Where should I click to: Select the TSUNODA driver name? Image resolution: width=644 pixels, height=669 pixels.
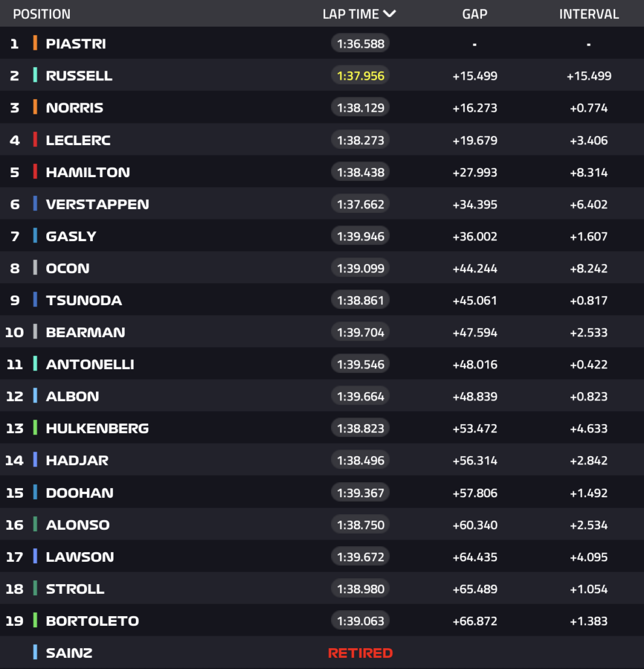pyautogui.click(x=84, y=301)
